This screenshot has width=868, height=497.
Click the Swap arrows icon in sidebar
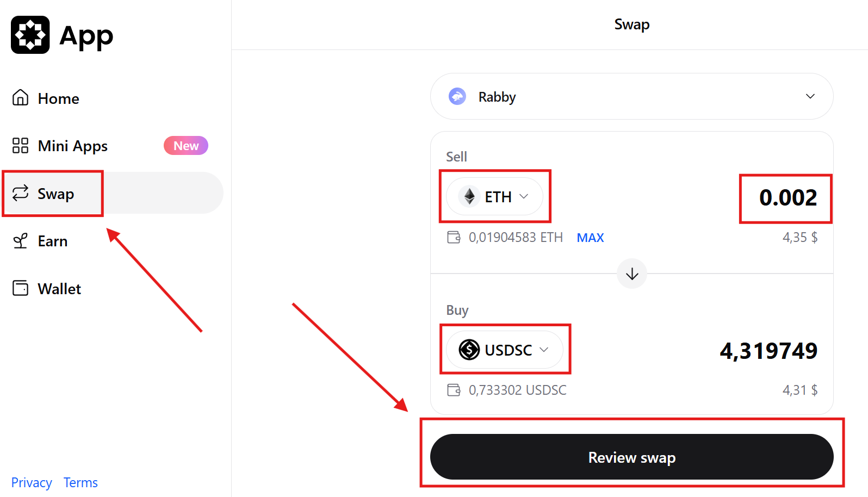click(x=21, y=193)
